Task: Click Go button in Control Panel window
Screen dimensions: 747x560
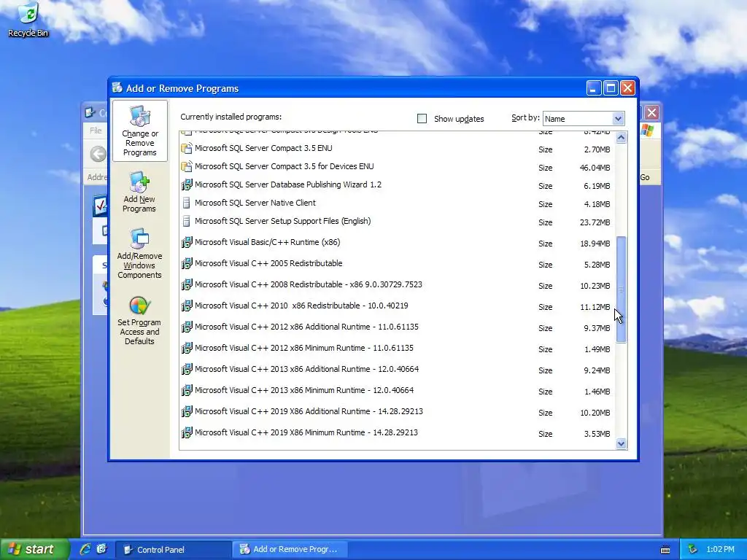Action: [645, 177]
